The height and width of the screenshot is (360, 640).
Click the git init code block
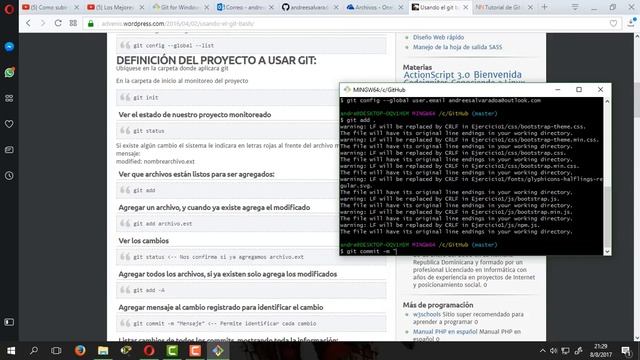coord(228,98)
